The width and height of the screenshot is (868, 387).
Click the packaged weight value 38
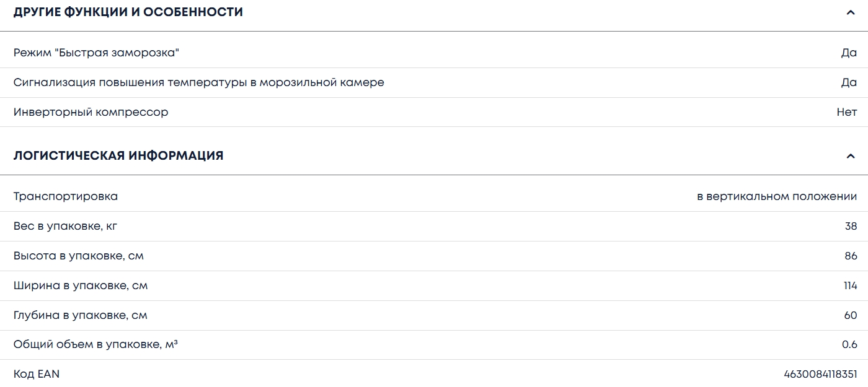(x=851, y=226)
